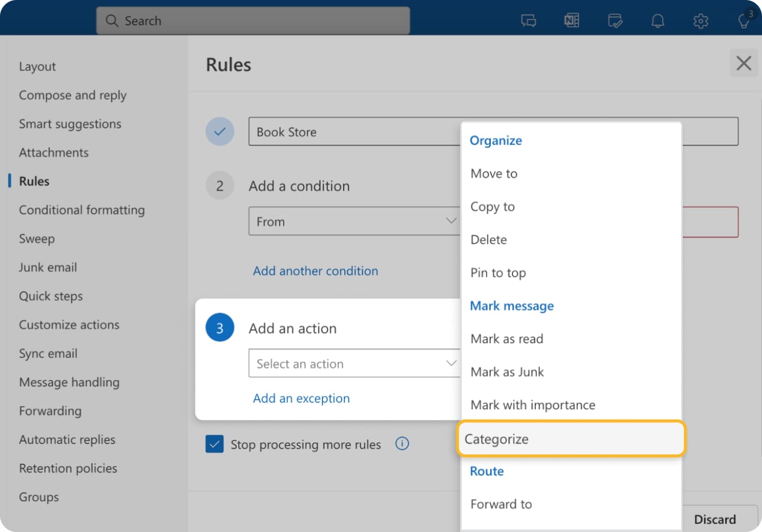Screen dimensions: 762x532
Task: Click the info icon beside Stop processing more rules
Action: point(402,444)
